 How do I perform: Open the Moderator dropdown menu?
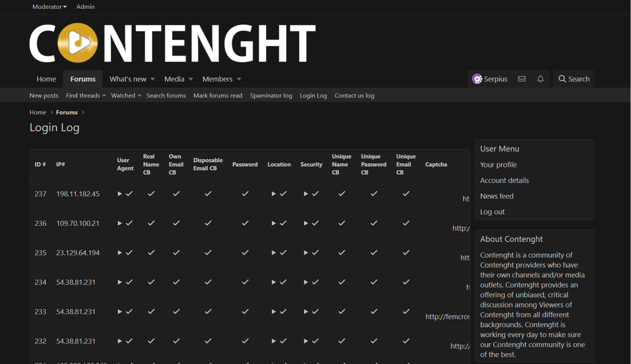point(49,7)
